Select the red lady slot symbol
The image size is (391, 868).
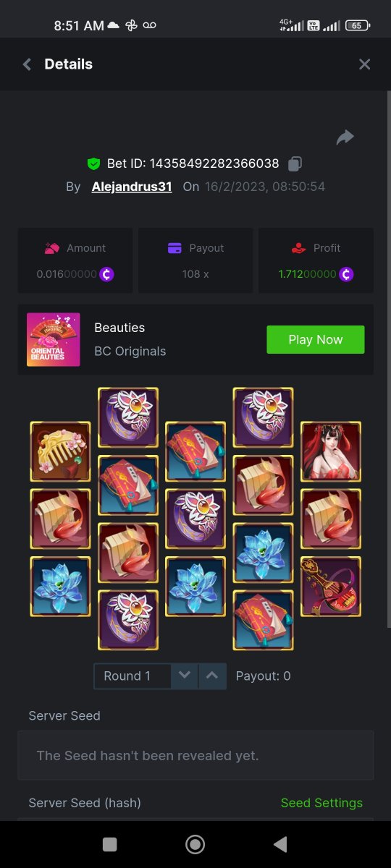(331, 452)
